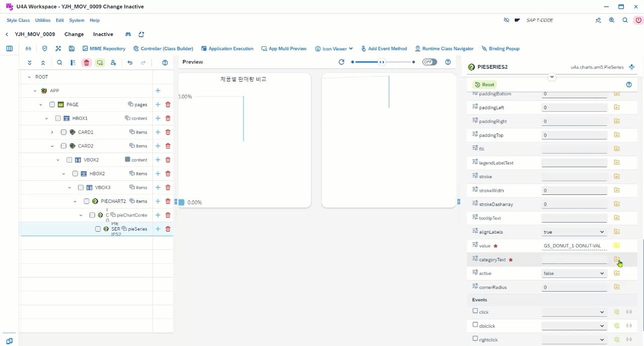Click the teal legend swatch beside 0.00%
This screenshot has height=346, width=644.
coord(182,202)
